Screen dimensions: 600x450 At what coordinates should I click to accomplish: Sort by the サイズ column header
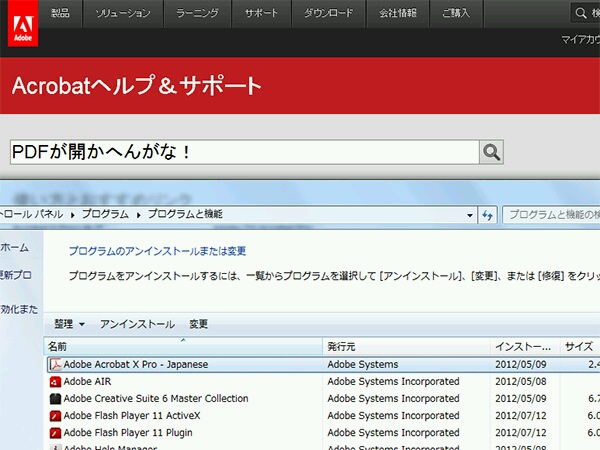[580, 347]
